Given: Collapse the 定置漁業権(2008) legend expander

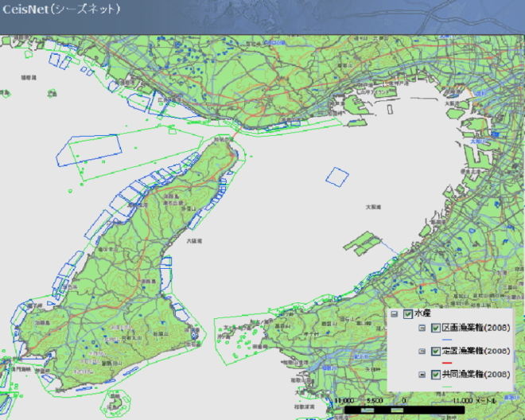Looking at the screenshot, I should pyautogui.click(x=422, y=351).
